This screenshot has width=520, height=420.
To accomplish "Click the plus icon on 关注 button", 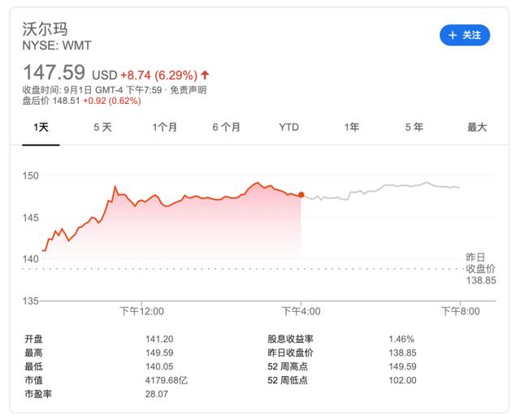I will click(x=453, y=35).
